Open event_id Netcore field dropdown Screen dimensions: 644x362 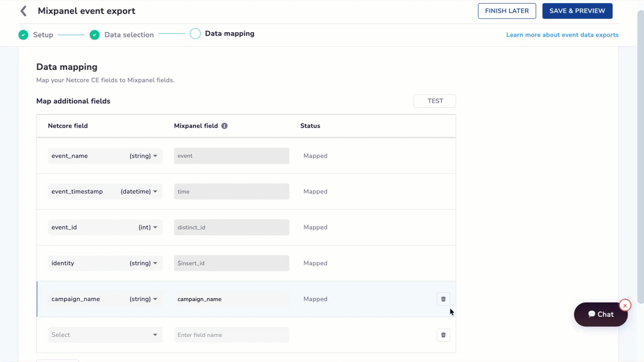coord(105,227)
